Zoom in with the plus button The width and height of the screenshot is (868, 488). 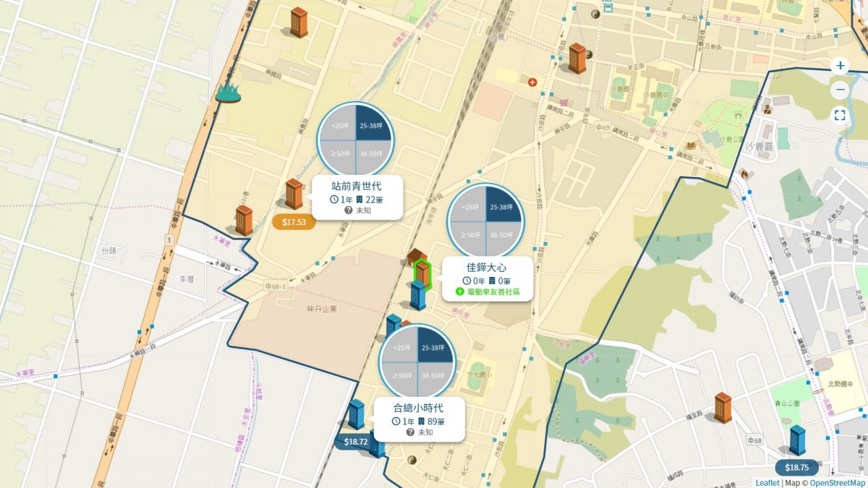click(x=840, y=66)
